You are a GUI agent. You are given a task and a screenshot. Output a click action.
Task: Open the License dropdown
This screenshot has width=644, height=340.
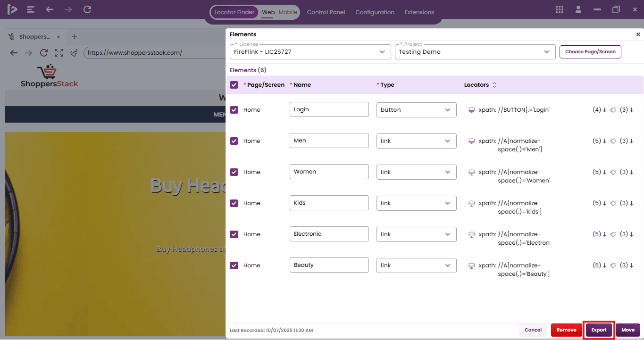coord(310,52)
